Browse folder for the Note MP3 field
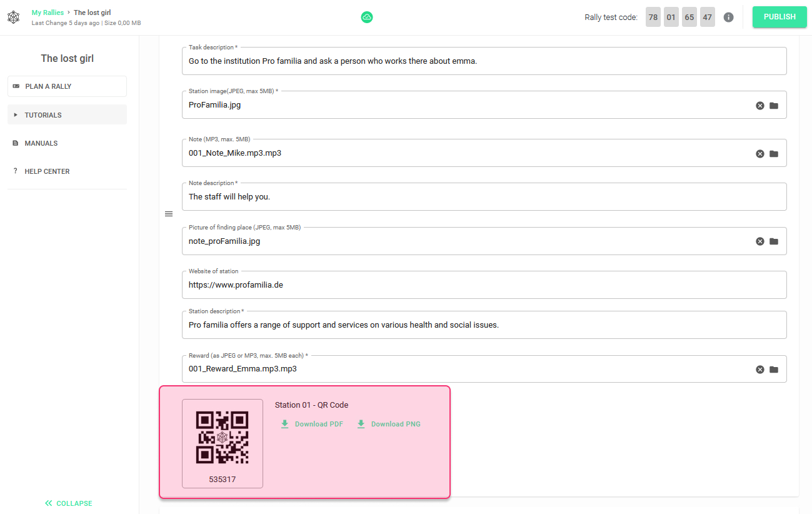The width and height of the screenshot is (812, 514). [774, 154]
